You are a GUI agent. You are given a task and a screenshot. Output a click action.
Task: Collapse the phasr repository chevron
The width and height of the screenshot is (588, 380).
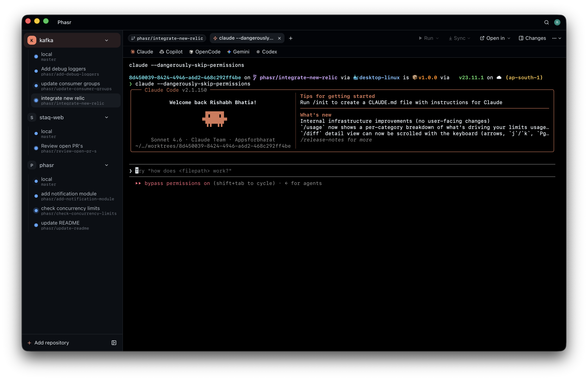coord(107,165)
